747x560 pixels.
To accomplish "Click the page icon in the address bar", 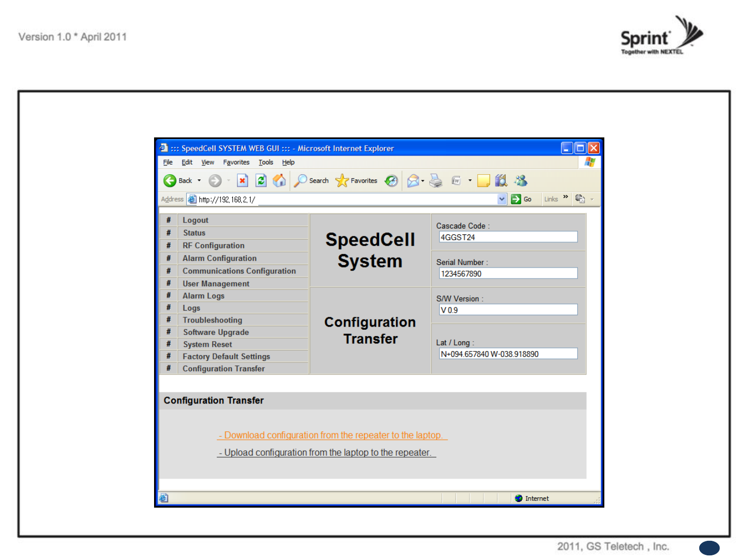I will pos(192,199).
